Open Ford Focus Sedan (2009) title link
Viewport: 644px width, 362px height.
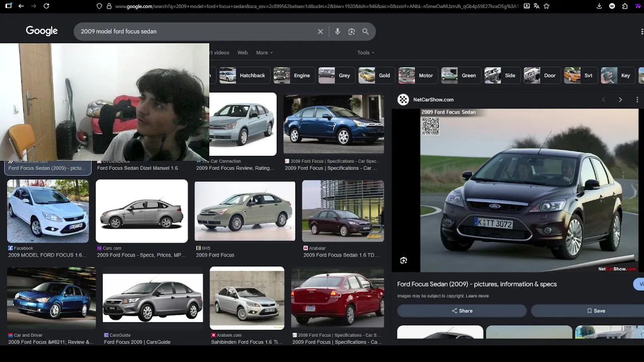(477, 284)
